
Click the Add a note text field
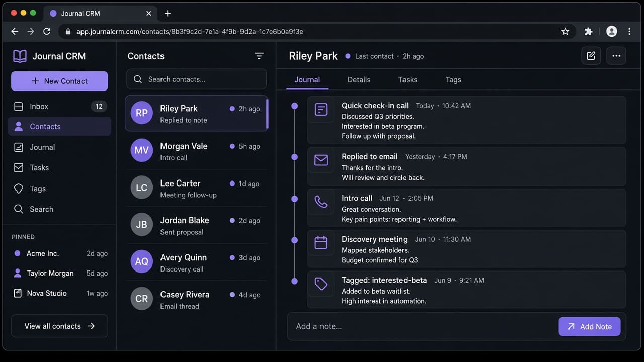pyautogui.click(x=423, y=327)
